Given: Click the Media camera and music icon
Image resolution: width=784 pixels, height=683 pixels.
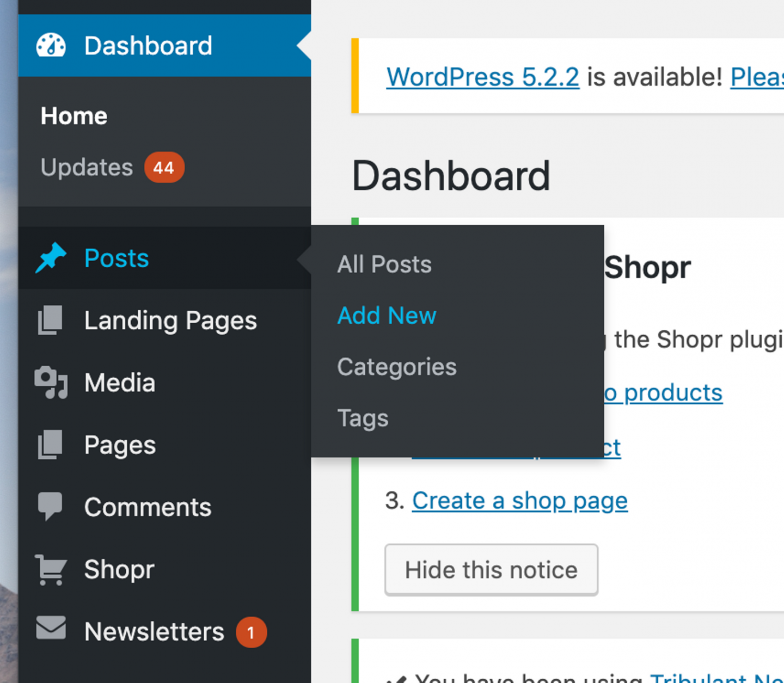Looking at the screenshot, I should coord(51,383).
